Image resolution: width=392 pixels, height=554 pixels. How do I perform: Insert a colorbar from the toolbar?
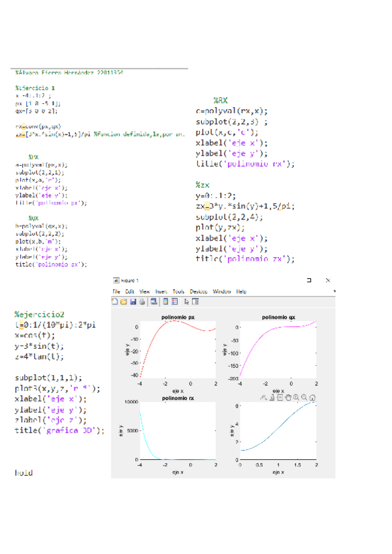(x=166, y=302)
